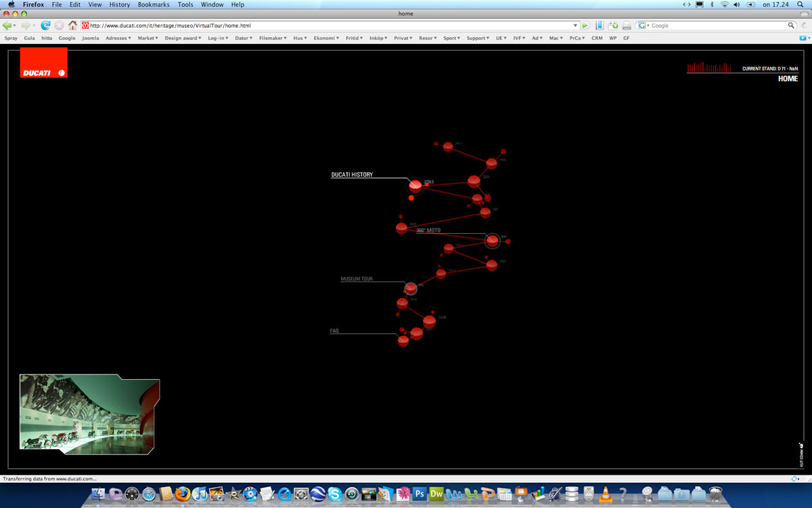Click the Ducati logo
Image resolution: width=812 pixels, height=508 pixels.
click(x=43, y=63)
